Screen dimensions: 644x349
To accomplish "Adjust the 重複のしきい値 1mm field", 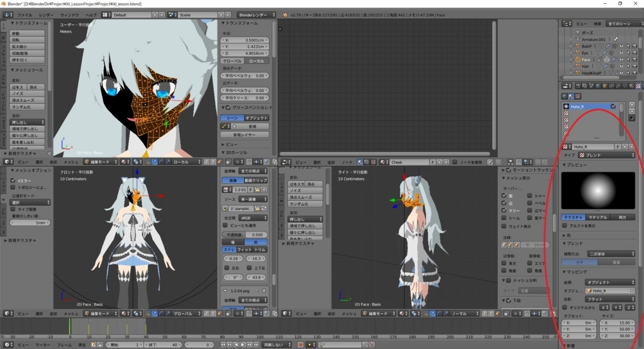I will pos(30,223).
